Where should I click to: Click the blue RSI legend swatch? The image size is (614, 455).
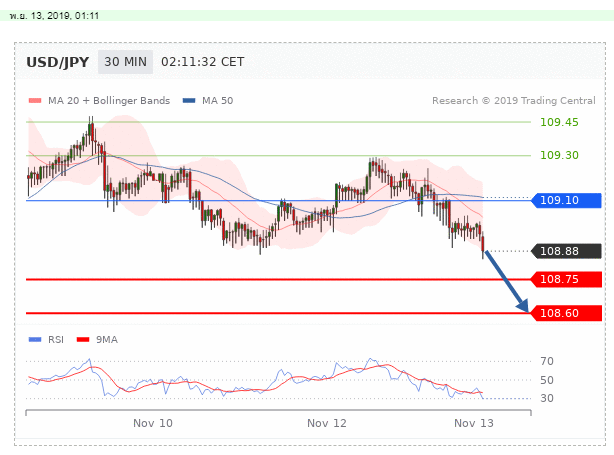point(35,339)
